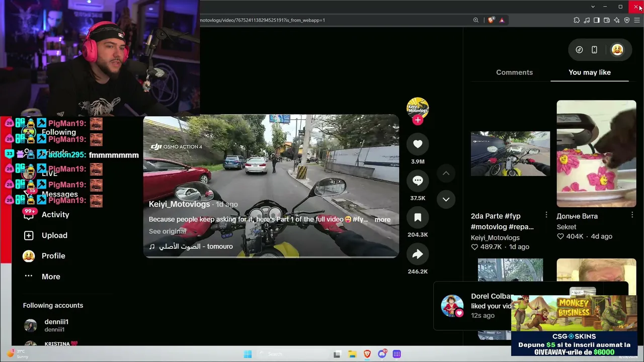Go to Profile in the sidebar

(53, 256)
